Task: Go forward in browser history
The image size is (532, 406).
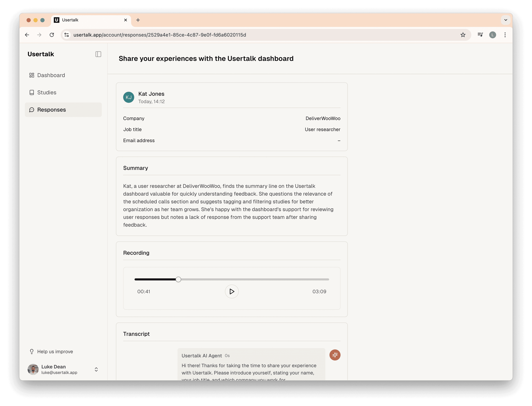Action: [39, 35]
